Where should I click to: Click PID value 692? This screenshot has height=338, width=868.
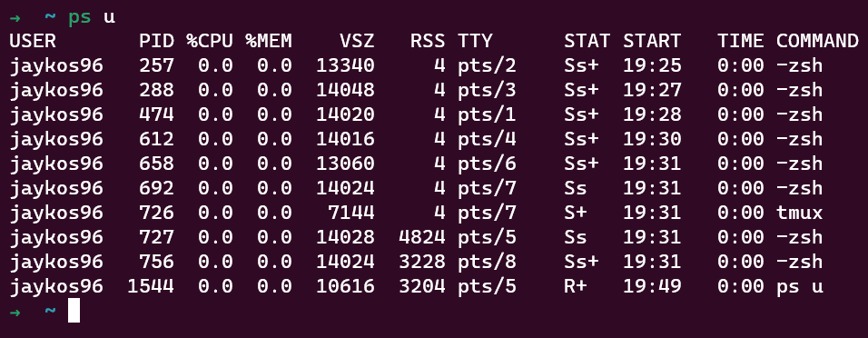pyautogui.click(x=157, y=188)
